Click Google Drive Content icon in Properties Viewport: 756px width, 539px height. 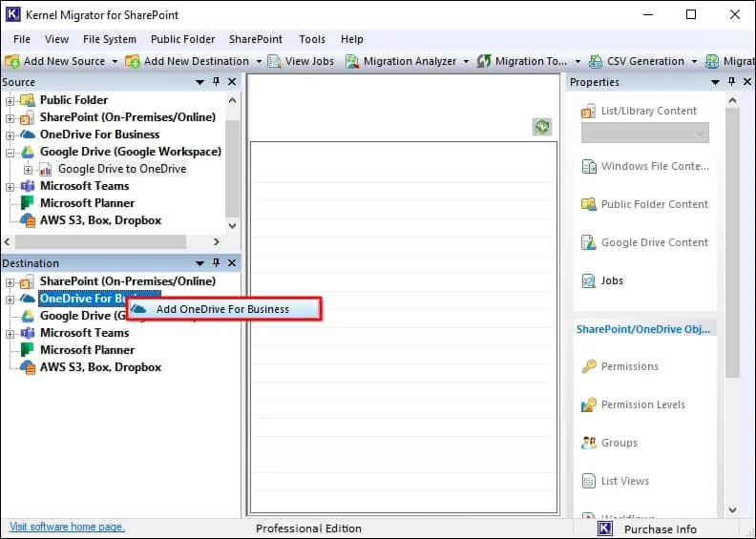tap(589, 242)
